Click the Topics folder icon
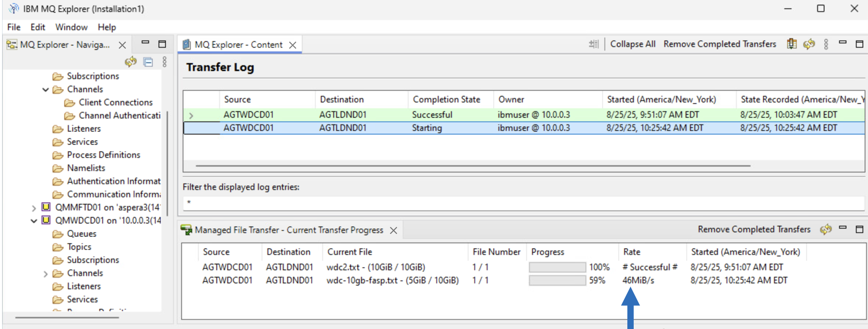The height and width of the screenshot is (329, 868). tap(58, 247)
